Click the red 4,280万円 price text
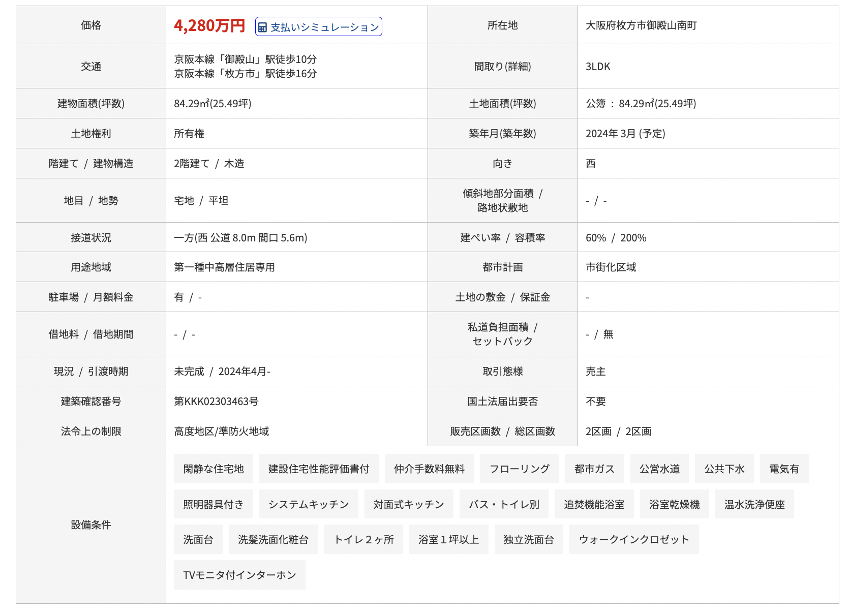 pos(209,25)
